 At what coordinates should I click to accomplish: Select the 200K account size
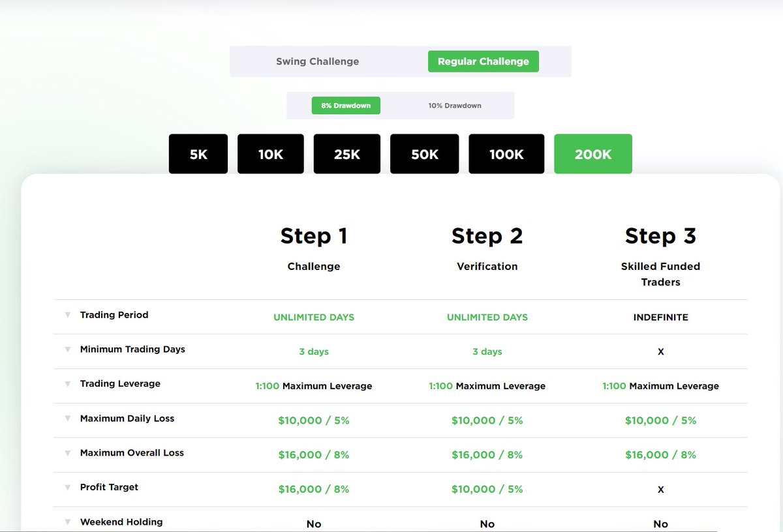coord(593,154)
